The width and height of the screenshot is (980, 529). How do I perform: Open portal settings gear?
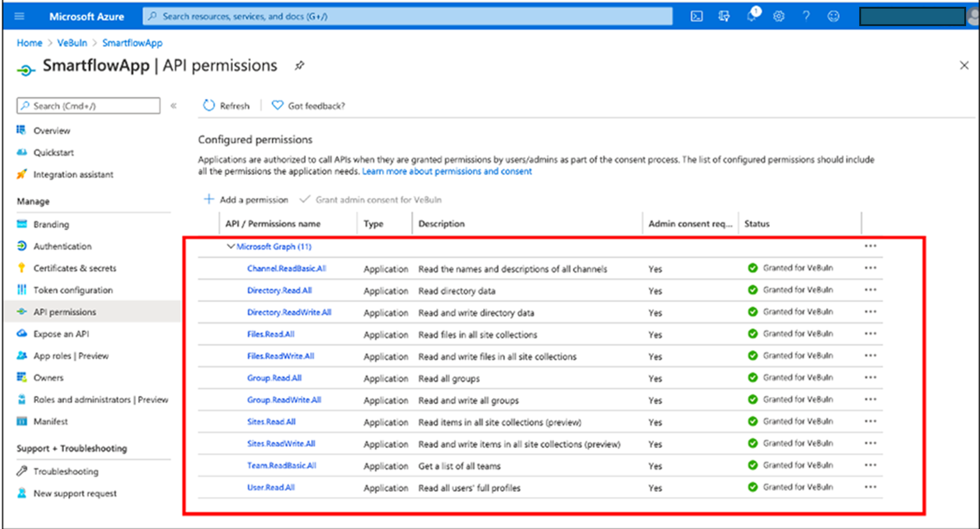click(779, 16)
